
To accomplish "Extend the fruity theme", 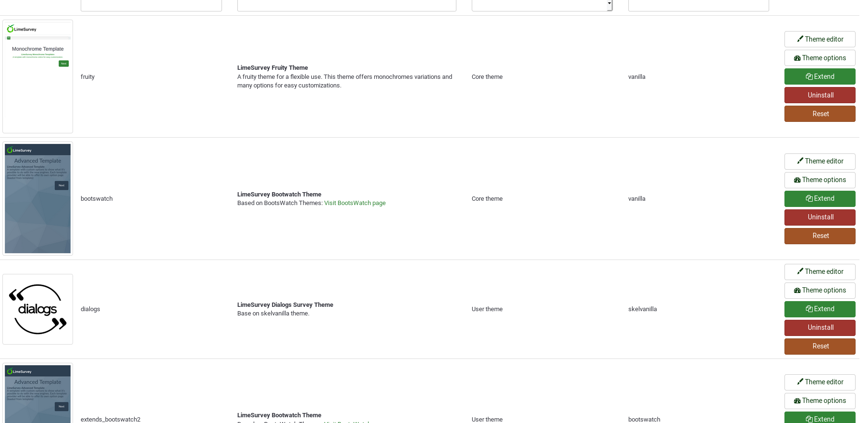I will click(x=819, y=76).
